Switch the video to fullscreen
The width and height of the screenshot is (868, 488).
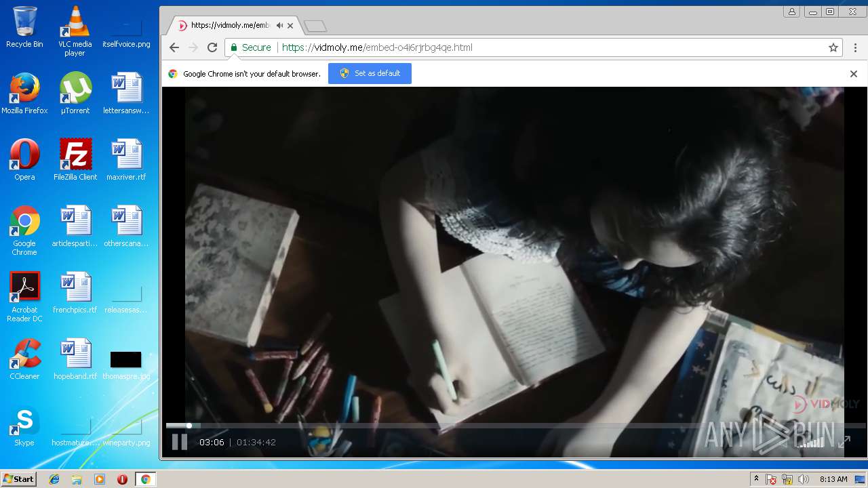[x=844, y=442]
